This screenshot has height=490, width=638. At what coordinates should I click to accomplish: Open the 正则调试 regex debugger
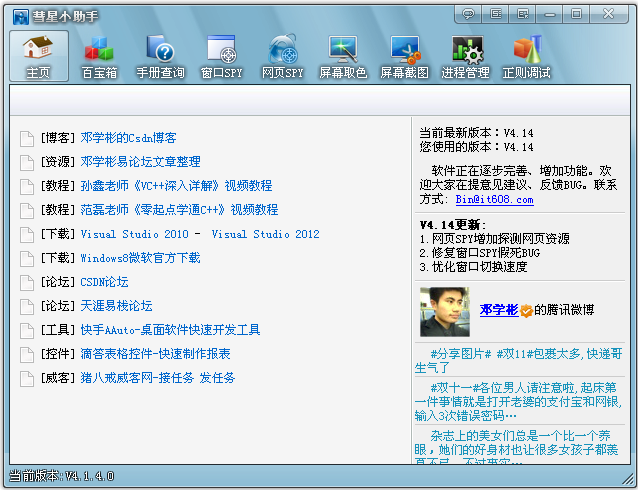coord(527,56)
